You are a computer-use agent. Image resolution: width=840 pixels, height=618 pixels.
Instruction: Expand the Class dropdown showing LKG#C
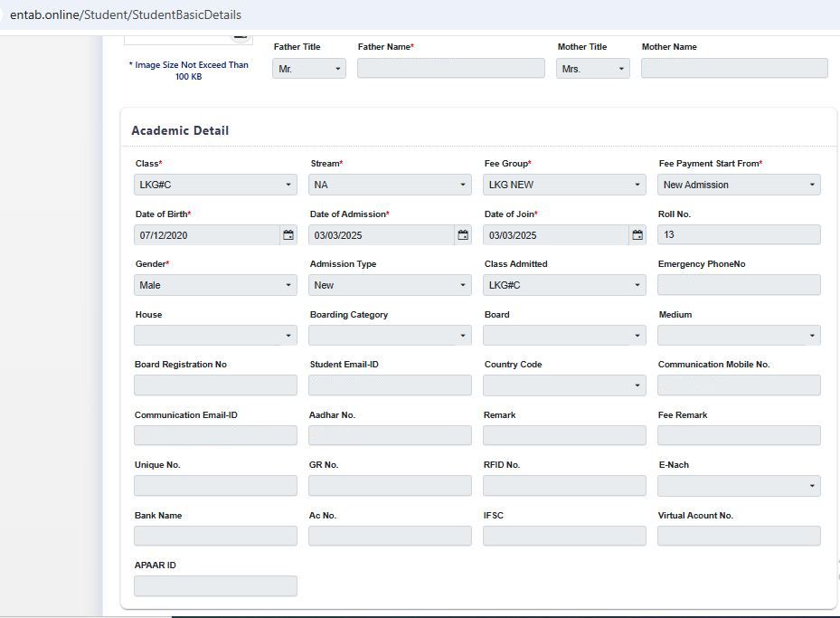(215, 185)
